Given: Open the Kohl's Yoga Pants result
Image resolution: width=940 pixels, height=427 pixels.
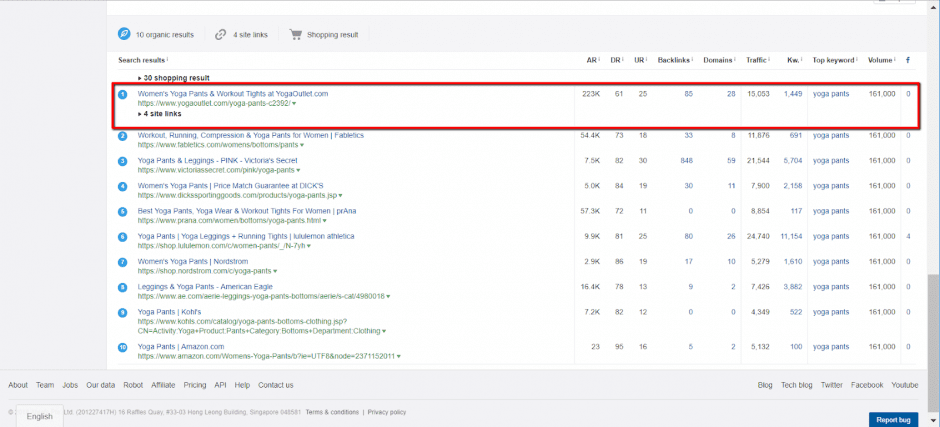Looking at the screenshot, I should coord(170,312).
